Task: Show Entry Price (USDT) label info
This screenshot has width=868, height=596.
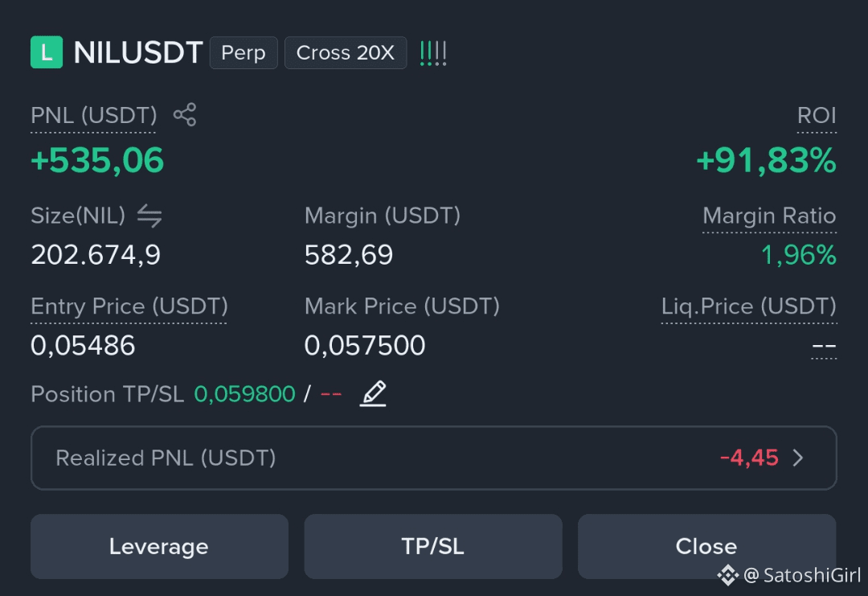Action: pyautogui.click(x=129, y=306)
